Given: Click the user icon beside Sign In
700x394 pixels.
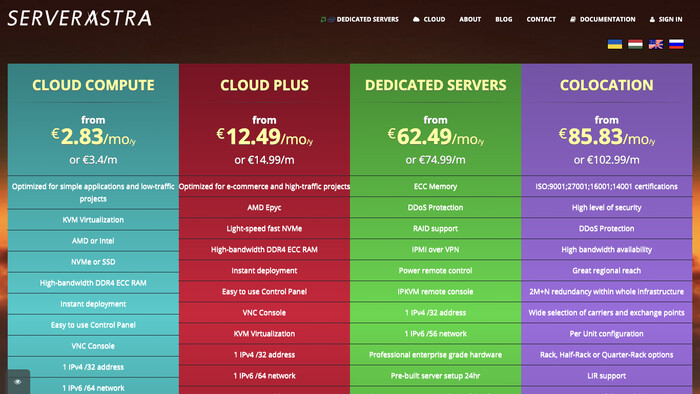Looking at the screenshot, I should 652,19.
